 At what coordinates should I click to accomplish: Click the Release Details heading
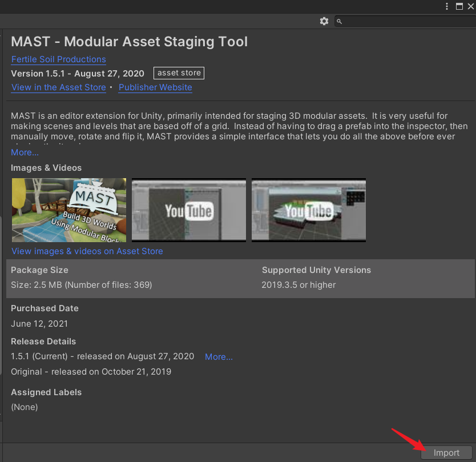pyautogui.click(x=43, y=342)
